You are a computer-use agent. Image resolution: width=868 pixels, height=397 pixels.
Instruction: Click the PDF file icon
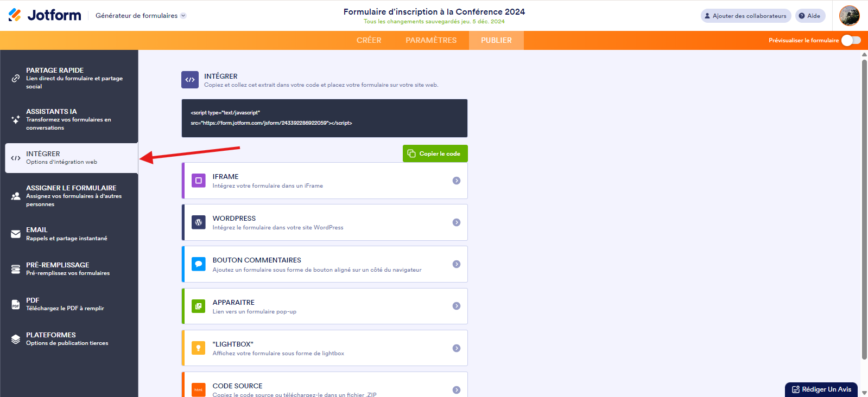coord(16,305)
